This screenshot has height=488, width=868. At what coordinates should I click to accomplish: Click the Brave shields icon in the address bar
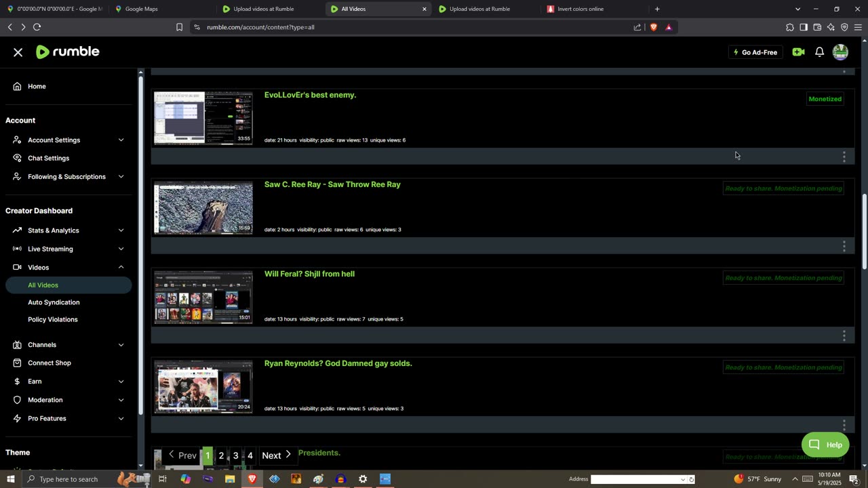coord(654,27)
